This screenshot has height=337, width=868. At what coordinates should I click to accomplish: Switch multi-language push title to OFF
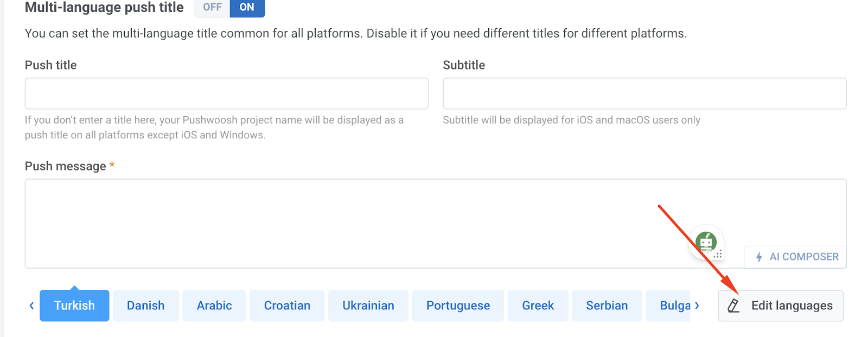(212, 8)
